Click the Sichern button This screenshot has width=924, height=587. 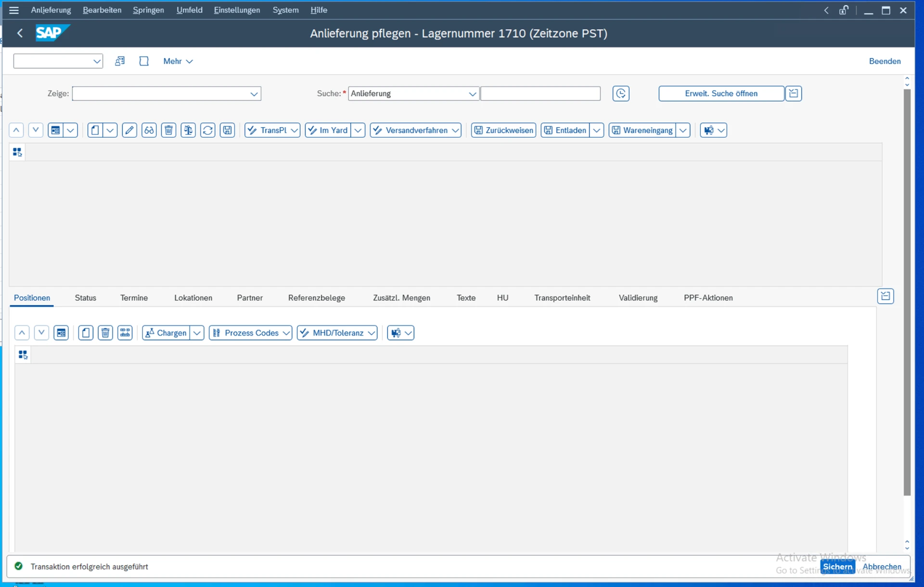click(x=838, y=567)
